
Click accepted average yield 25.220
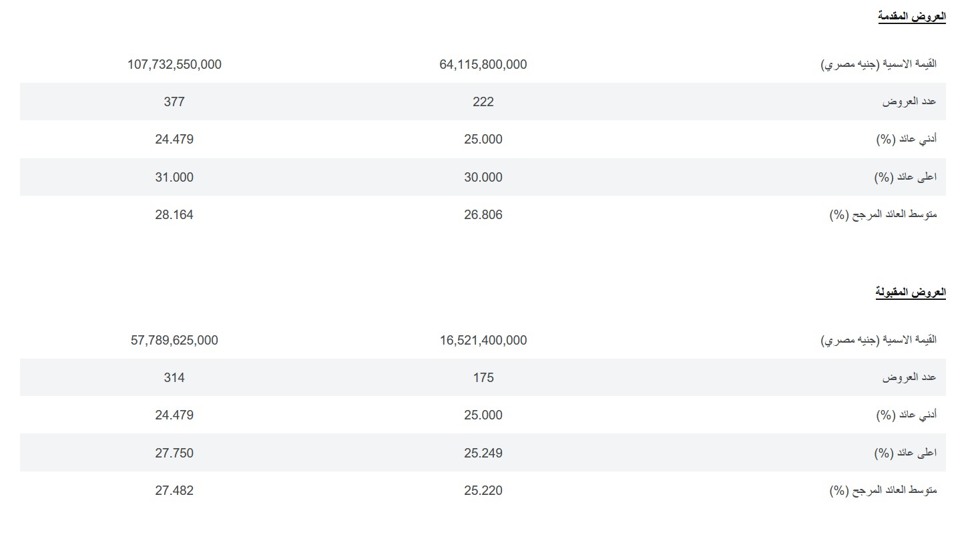coord(483,491)
